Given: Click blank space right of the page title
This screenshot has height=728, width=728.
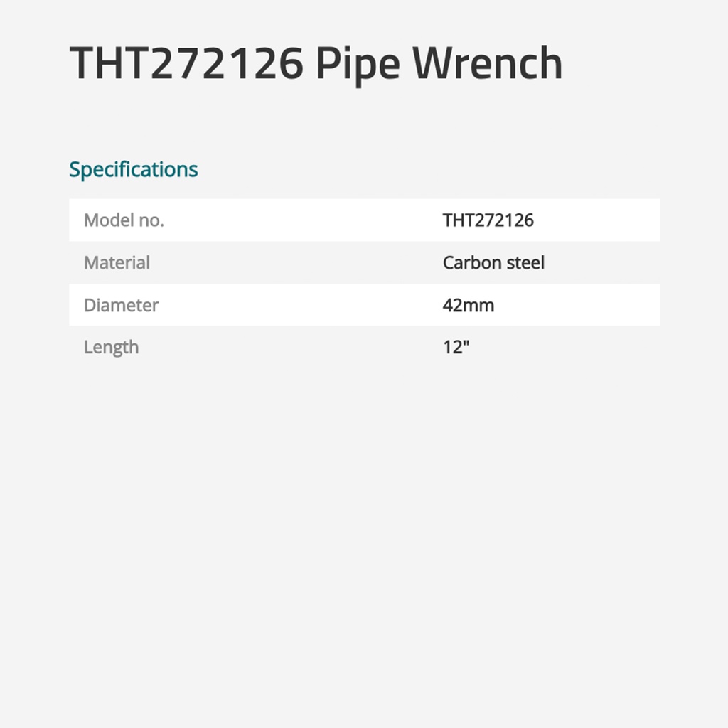Looking at the screenshot, I should click(640, 64).
